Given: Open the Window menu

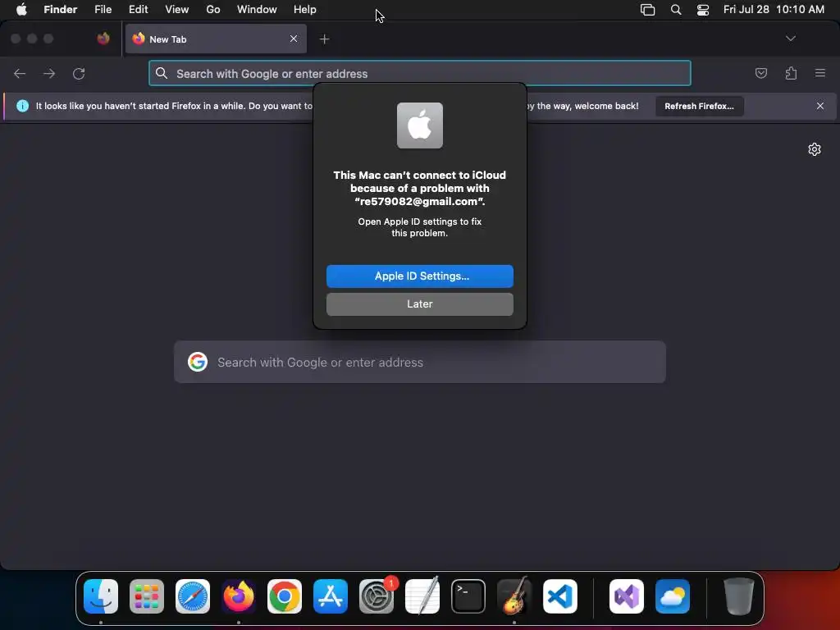Looking at the screenshot, I should coord(257,10).
